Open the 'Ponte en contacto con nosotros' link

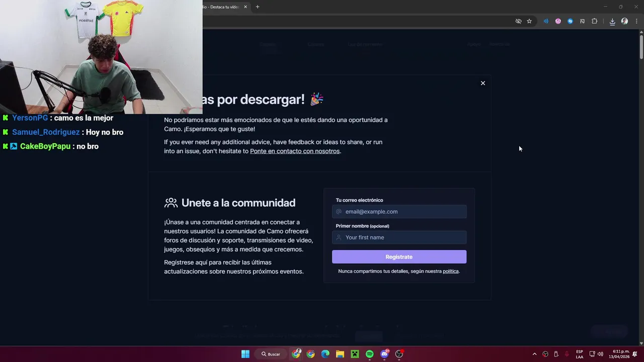click(295, 151)
